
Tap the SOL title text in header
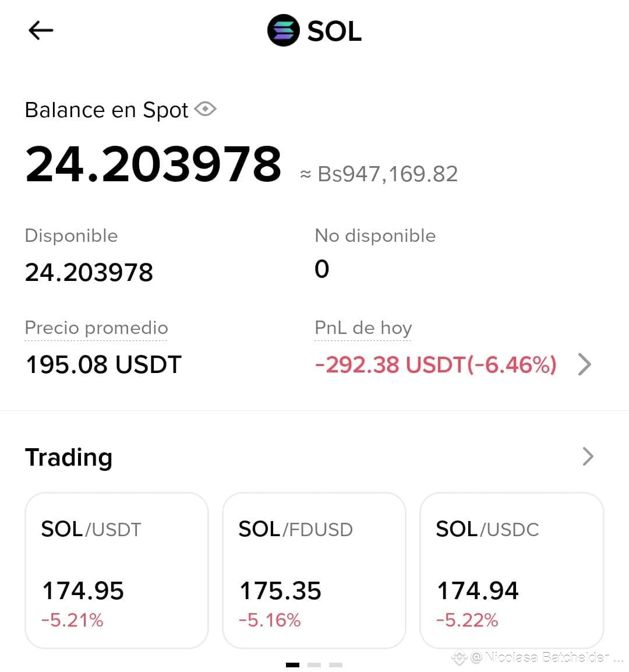pyautogui.click(x=334, y=31)
